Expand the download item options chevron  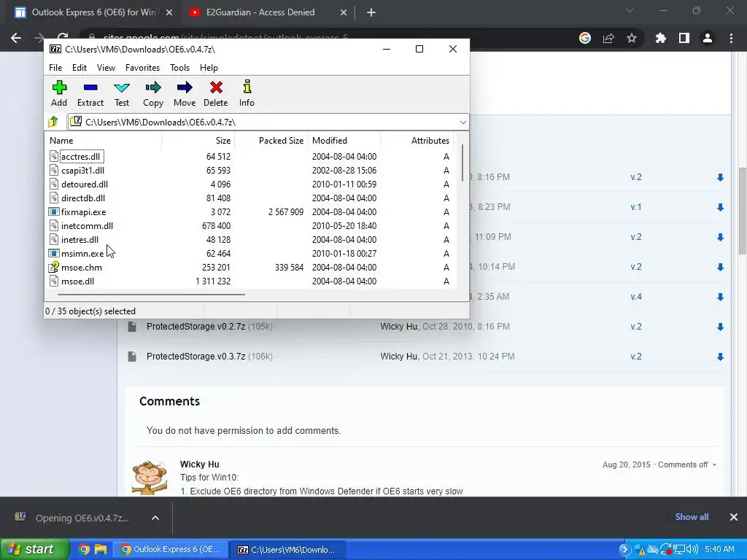(x=155, y=518)
